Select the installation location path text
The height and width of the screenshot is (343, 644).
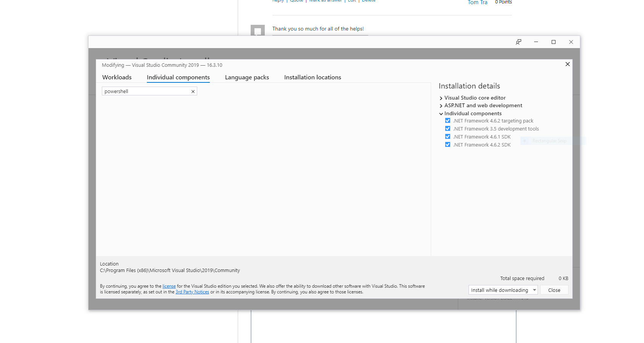(x=170, y=271)
